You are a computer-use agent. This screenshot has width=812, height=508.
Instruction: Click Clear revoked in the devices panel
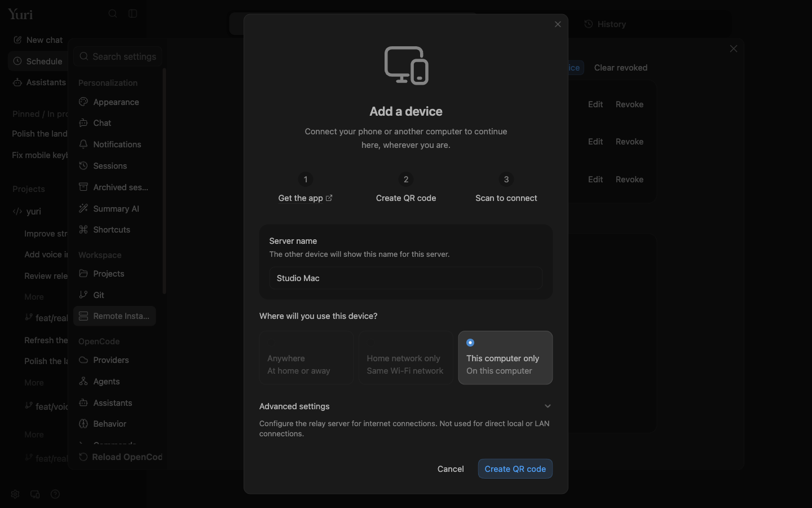click(621, 68)
